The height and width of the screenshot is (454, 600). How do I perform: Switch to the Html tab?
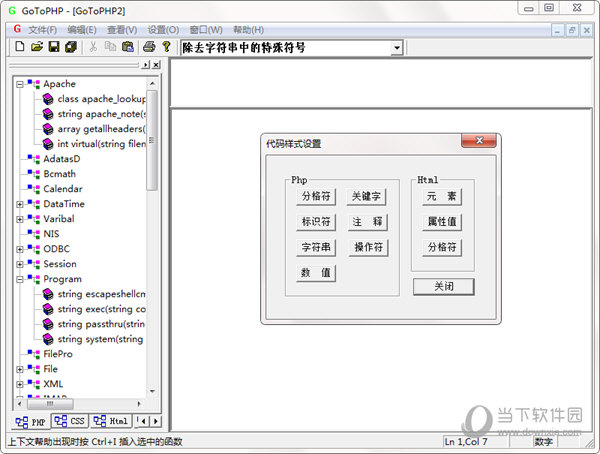pyautogui.click(x=111, y=421)
